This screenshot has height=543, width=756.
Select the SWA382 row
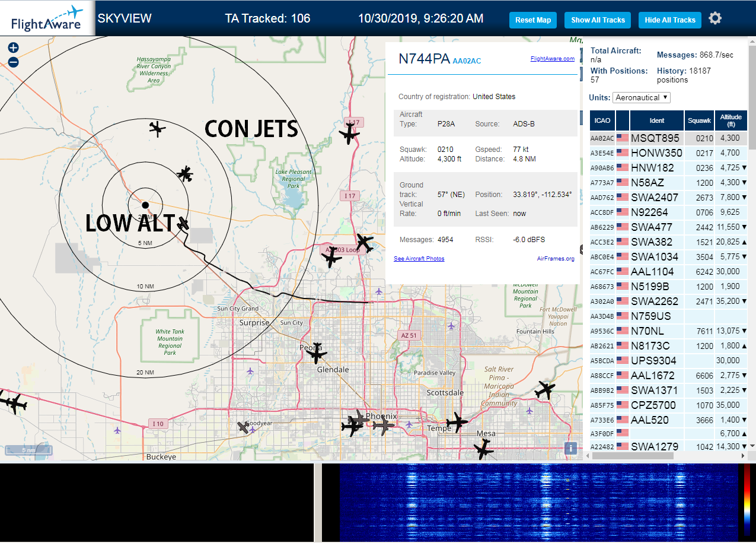click(669, 242)
